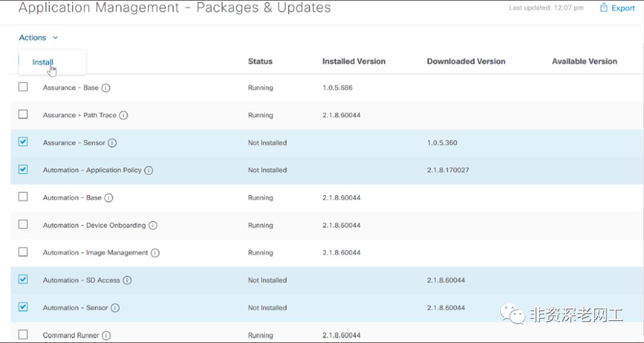Click info icon next to Assurance - Base

tap(106, 88)
